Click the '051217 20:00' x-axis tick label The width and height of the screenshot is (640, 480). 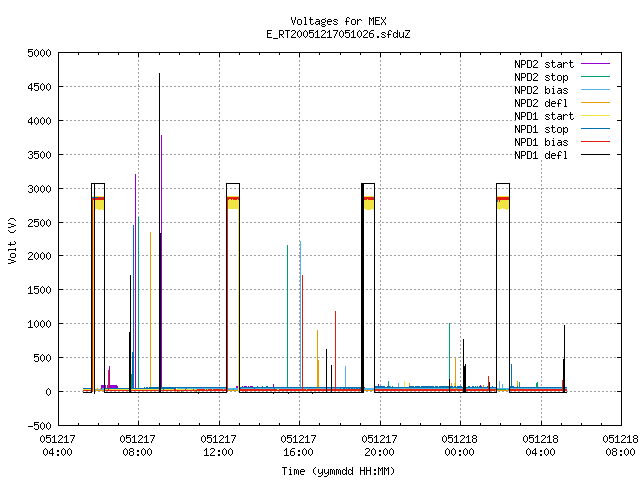coord(379,445)
